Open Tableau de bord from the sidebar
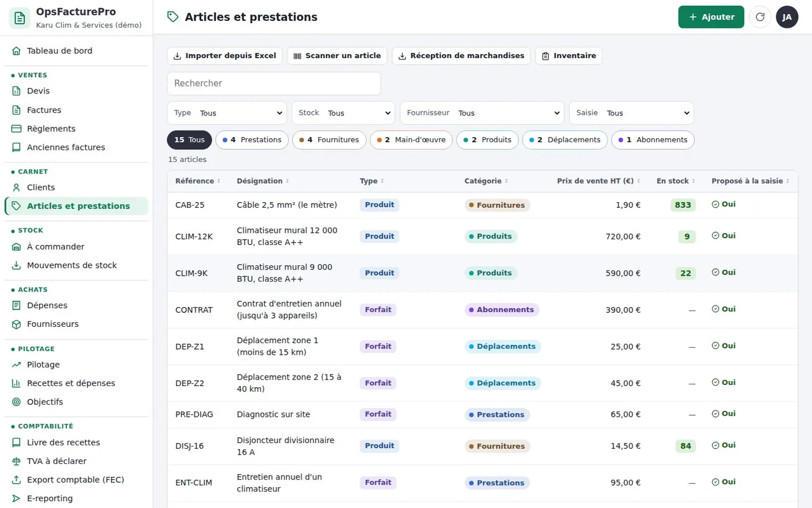The image size is (812, 508). point(76,51)
